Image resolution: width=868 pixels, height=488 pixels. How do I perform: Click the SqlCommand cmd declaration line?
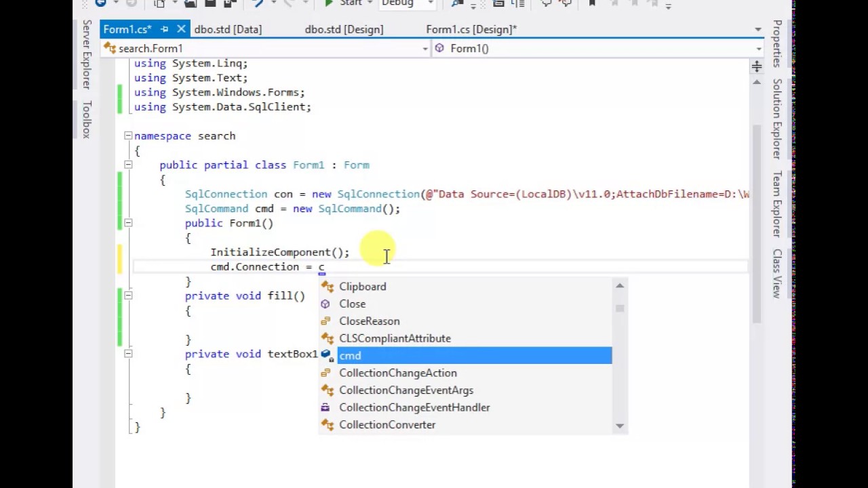click(292, 209)
